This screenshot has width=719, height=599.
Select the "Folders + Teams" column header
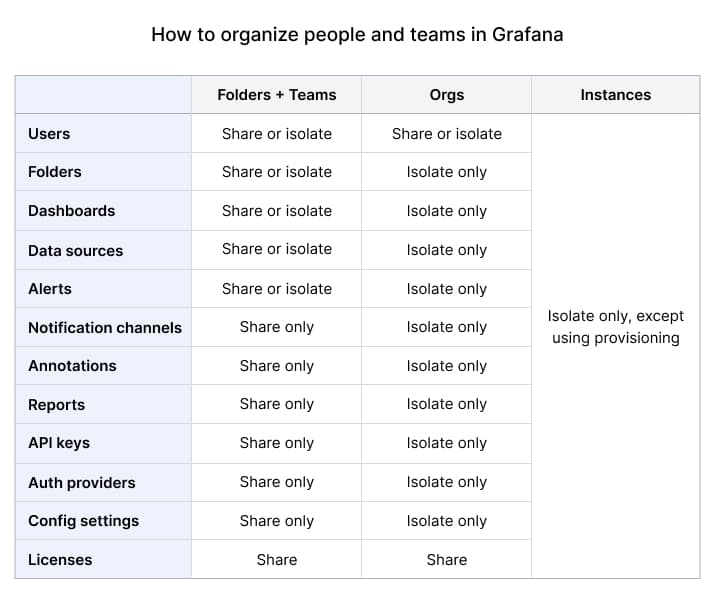point(276,95)
